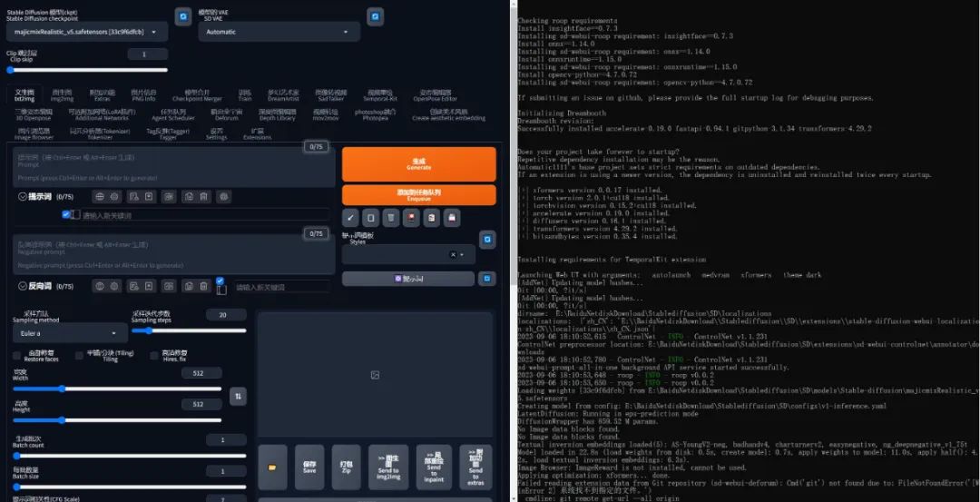Click history document icon in positive prompt toolbar
Screen dimensions: 980x502
(x=133, y=196)
